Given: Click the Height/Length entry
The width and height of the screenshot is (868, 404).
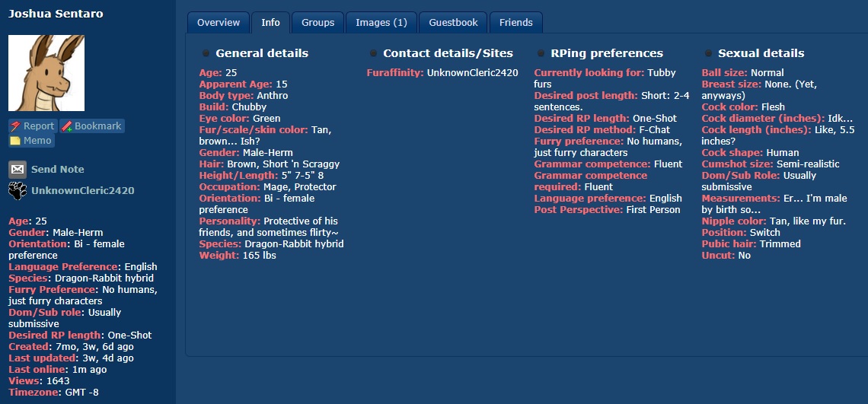Looking at the screenshot, I should (x=261, y=176).
